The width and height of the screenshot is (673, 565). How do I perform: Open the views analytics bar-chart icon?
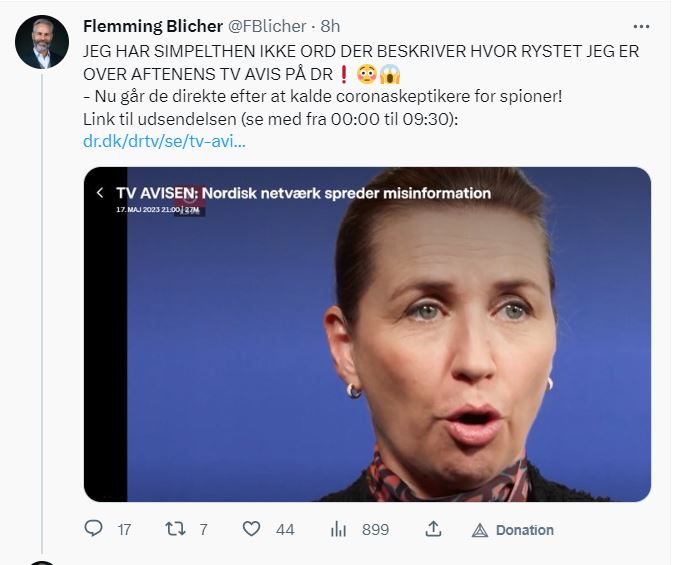pos(338,529)
